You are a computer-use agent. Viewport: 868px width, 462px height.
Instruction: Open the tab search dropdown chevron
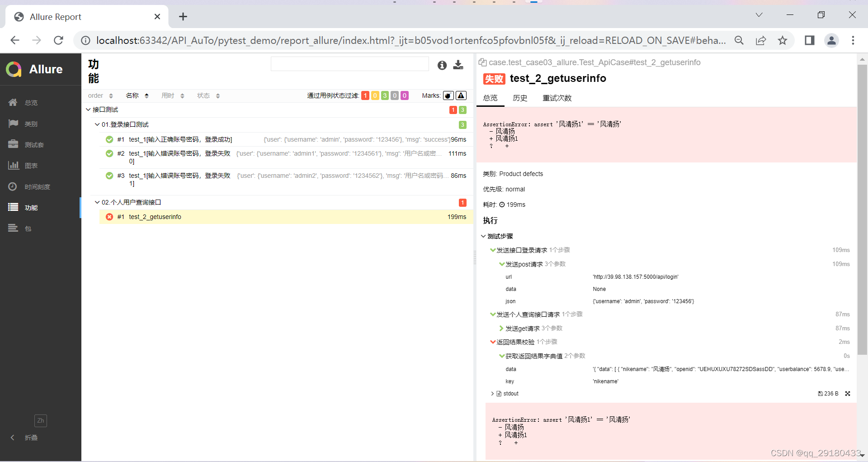759,15
